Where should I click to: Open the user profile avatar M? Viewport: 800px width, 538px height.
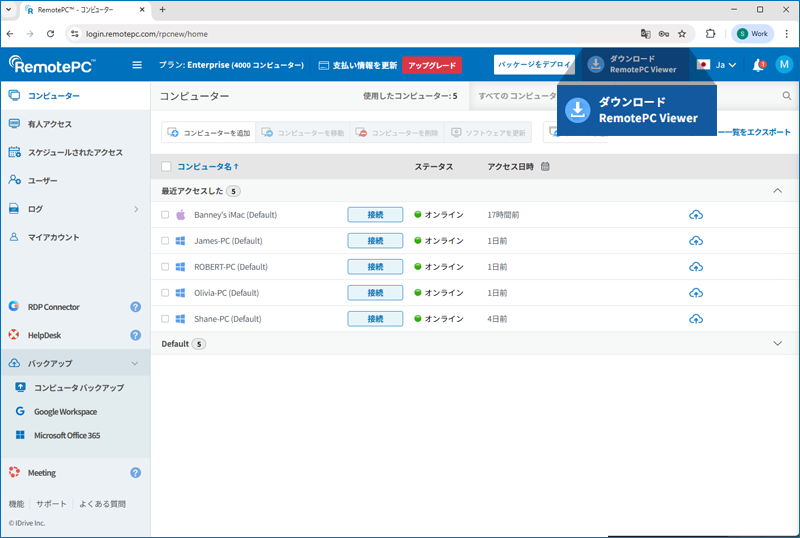pyautogui.click(x=784, y=64)
